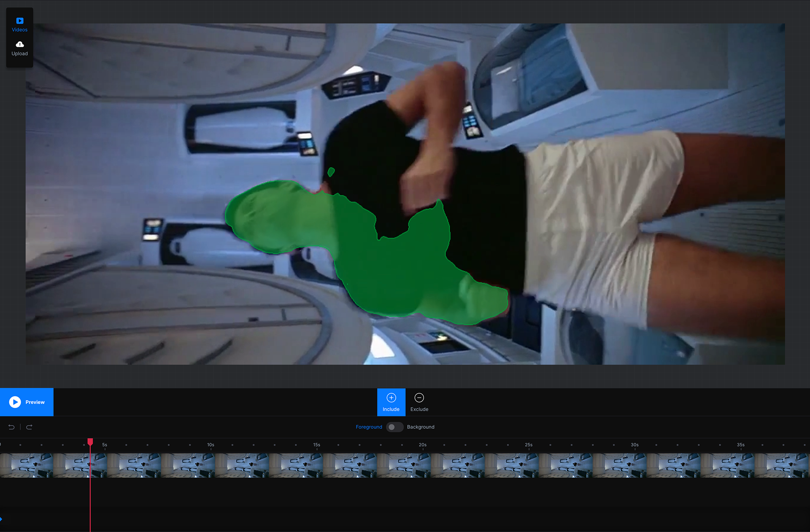
Task: Jump to the 20s mark on timeline
Action: [x=423, y=445]
